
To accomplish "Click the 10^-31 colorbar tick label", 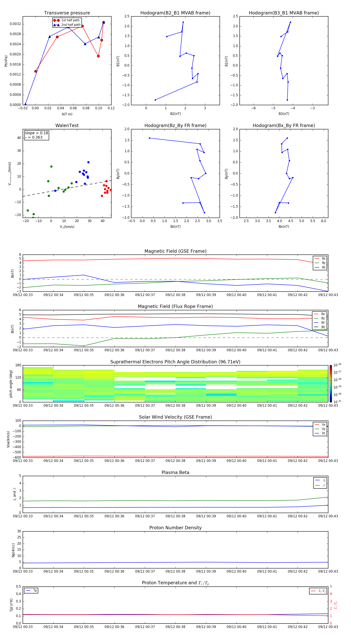I will click(x=337, y=402).
